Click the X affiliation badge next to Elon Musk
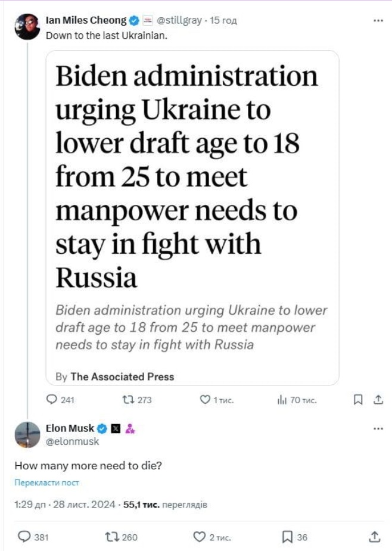The image size is (392, 551). (x=116, y=429)
